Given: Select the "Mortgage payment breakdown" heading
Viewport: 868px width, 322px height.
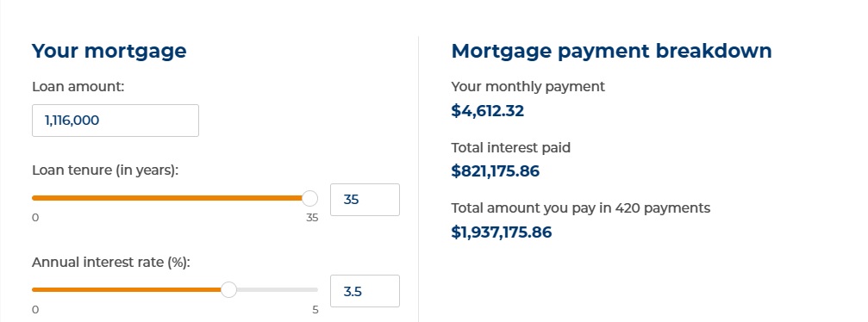Looking at the screenshot, I should click(x=612, y=52).
